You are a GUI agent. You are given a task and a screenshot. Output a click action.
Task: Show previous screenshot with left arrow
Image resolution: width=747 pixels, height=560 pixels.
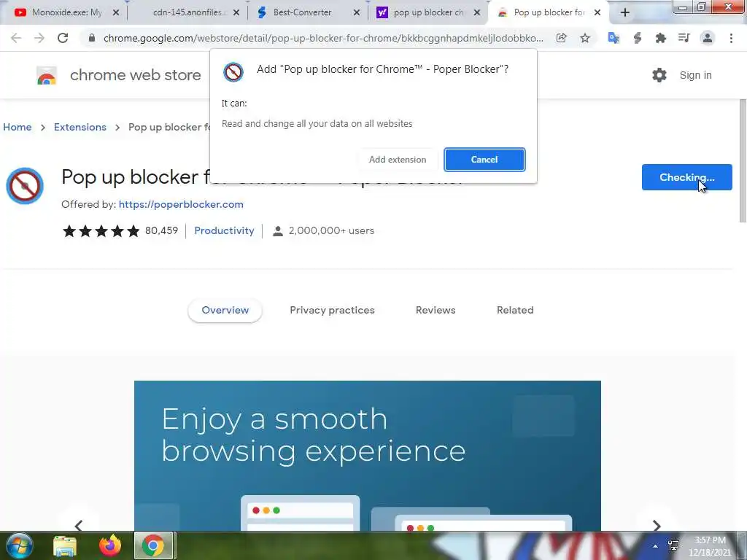[x=79, y=525]
